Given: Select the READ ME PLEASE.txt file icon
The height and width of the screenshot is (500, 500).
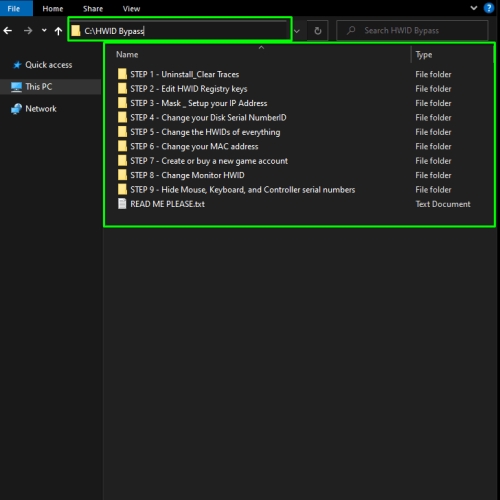Looking at the screenshot, I should point(122,204).
